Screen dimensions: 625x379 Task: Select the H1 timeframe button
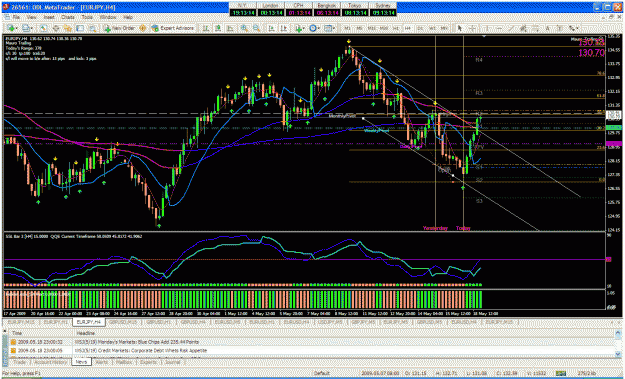pos(396,28)
